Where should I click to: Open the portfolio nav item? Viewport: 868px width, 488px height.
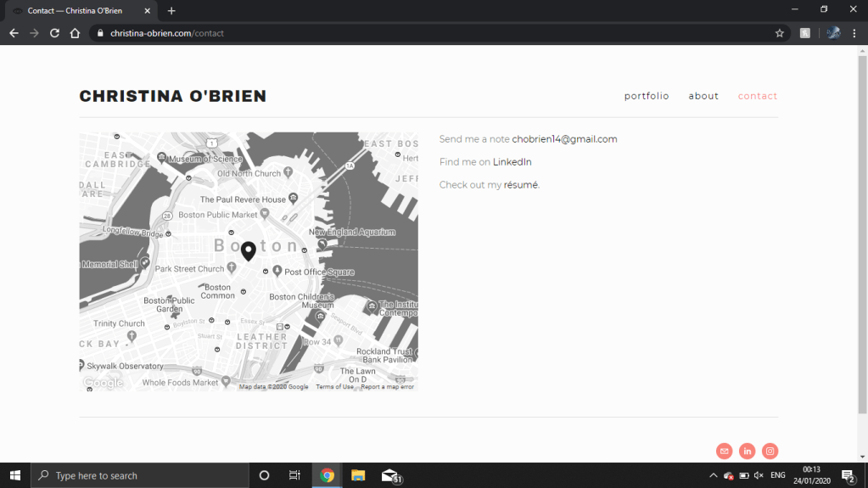(647, 96)
